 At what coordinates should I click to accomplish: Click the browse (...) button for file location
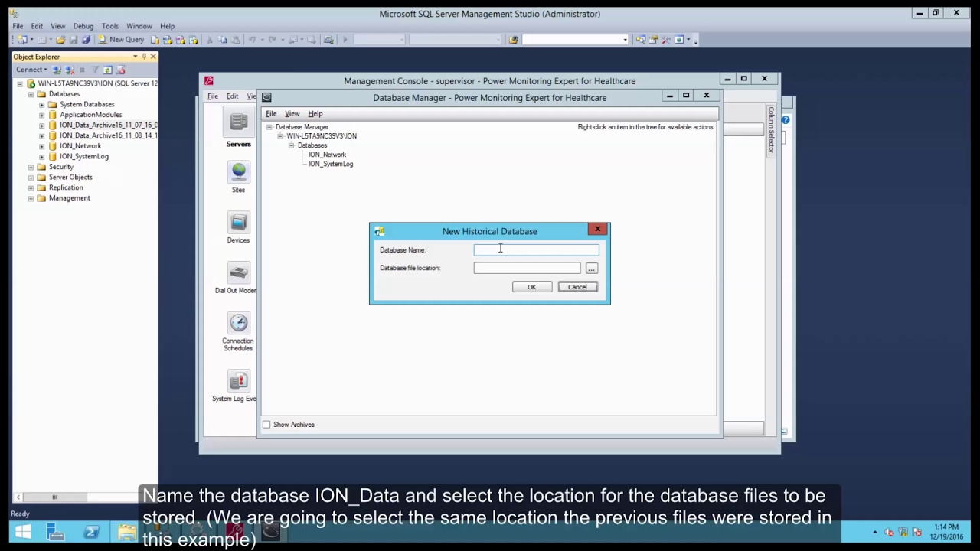(591, 268)
